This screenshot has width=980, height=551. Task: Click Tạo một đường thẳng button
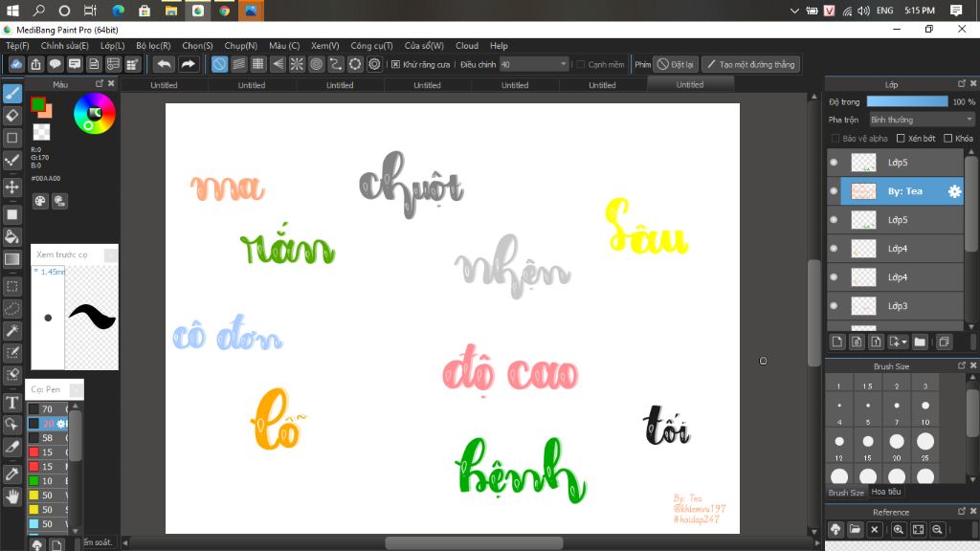click(750, 64)
